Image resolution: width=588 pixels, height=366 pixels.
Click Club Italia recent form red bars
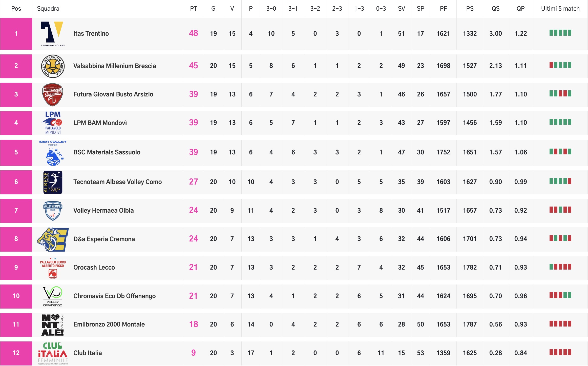(x=560, y=352)
